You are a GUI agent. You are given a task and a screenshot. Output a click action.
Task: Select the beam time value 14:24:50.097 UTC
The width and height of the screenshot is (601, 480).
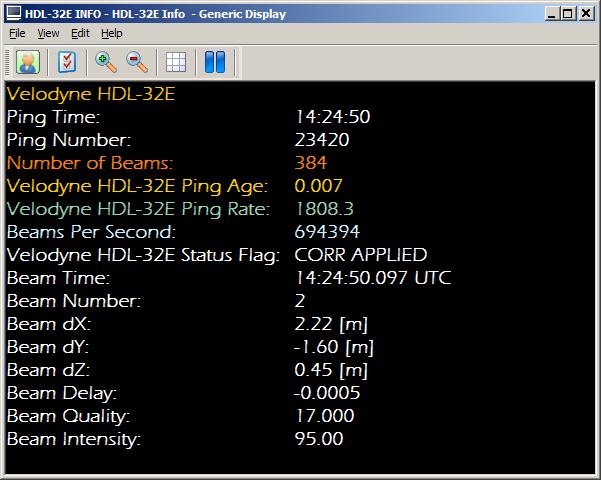click(373, 278)
